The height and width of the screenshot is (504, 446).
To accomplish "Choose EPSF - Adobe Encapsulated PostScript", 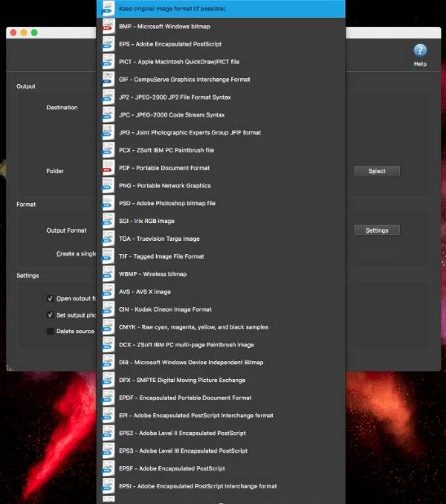I will coord(221,468).
